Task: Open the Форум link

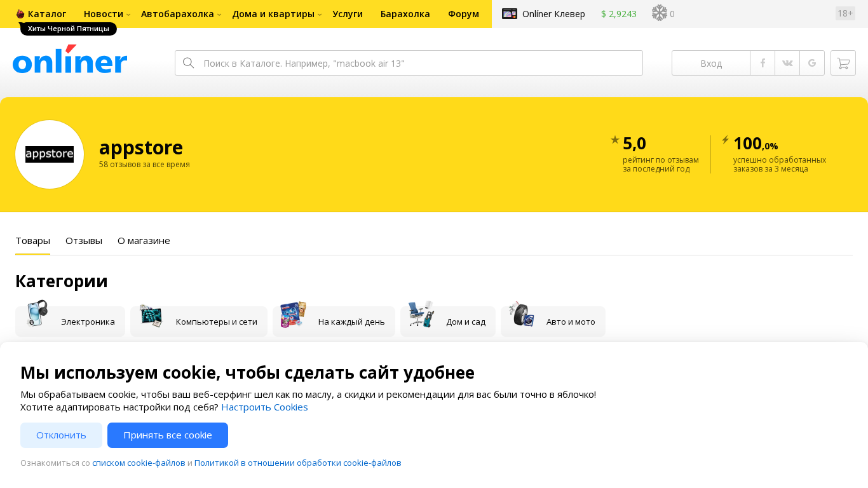Action: coord(463,14)
